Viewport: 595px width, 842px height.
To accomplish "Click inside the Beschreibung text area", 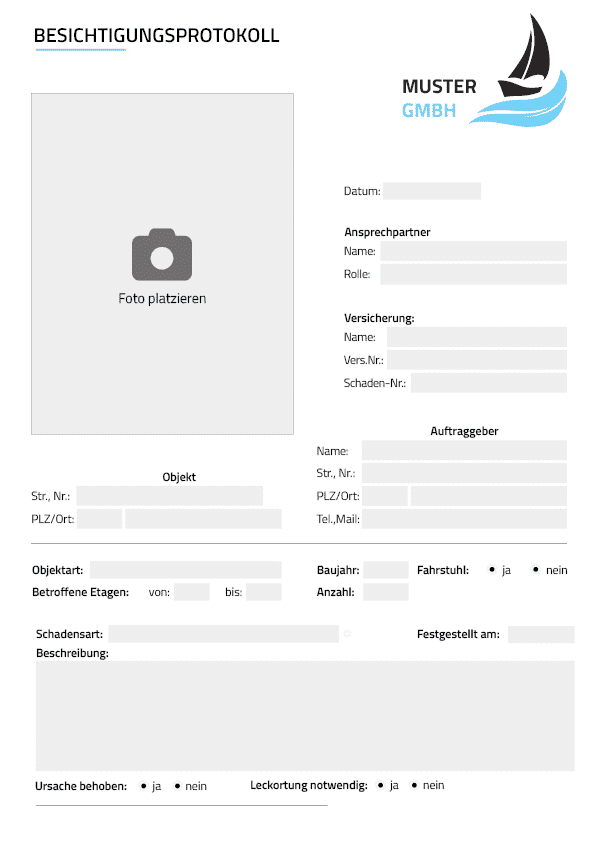I will [305, 716].
